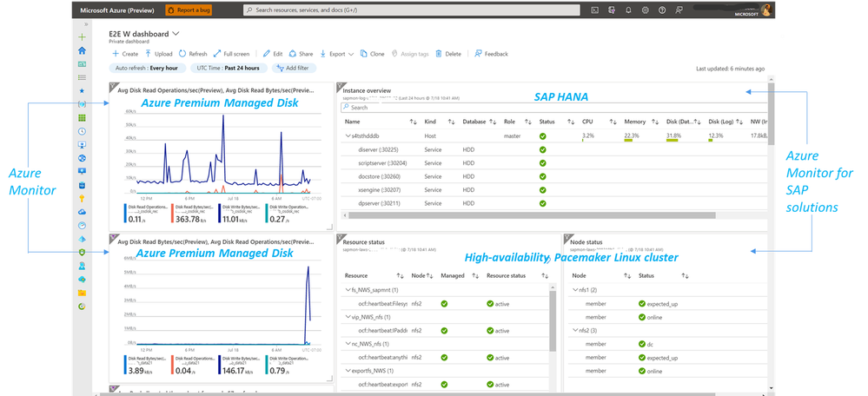
Task: Open the Notifications bell
Action: [x=628, y=10]
